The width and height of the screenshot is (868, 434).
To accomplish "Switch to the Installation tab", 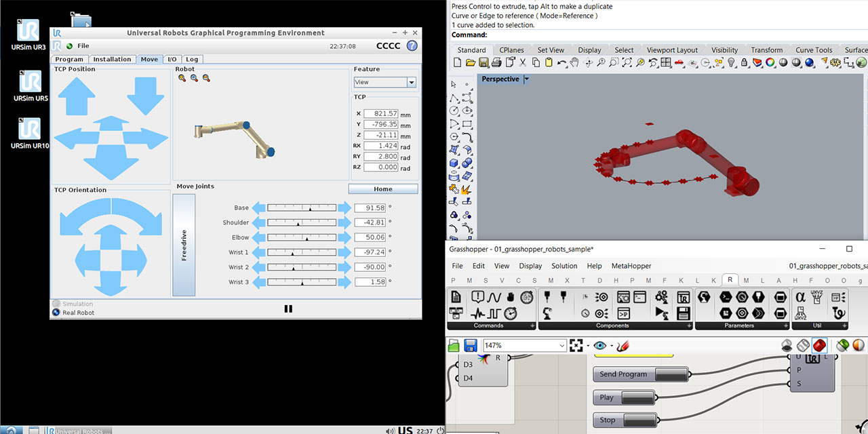I will [112, 59].
